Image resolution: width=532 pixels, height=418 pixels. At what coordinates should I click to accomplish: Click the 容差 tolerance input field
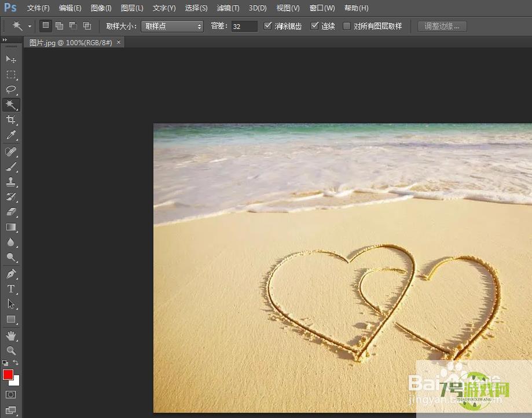click(x=244, y=26)
